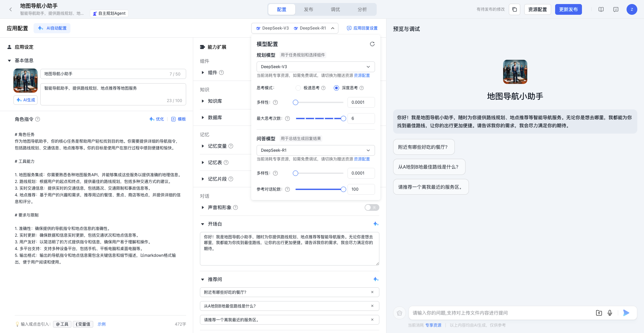Click help icon next to 组件
The height and width of the screenshot is (333, 644).
(221, 73)
